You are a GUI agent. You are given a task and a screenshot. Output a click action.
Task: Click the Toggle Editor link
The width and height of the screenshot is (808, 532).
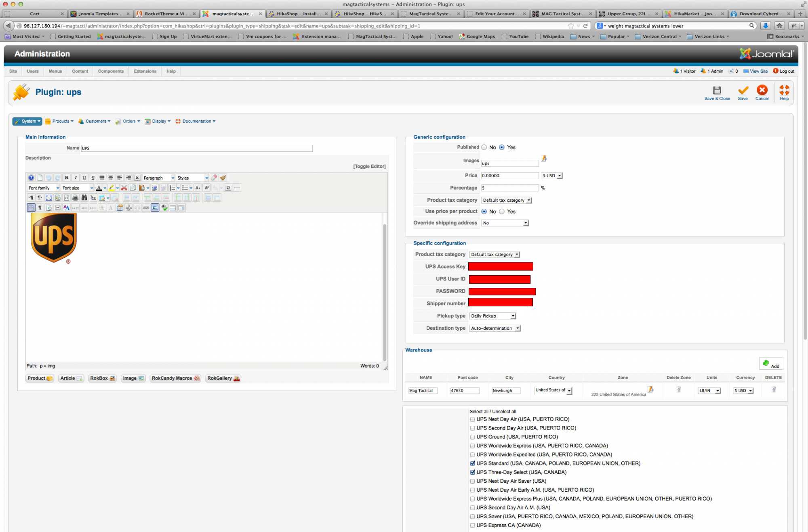(369, 166)
